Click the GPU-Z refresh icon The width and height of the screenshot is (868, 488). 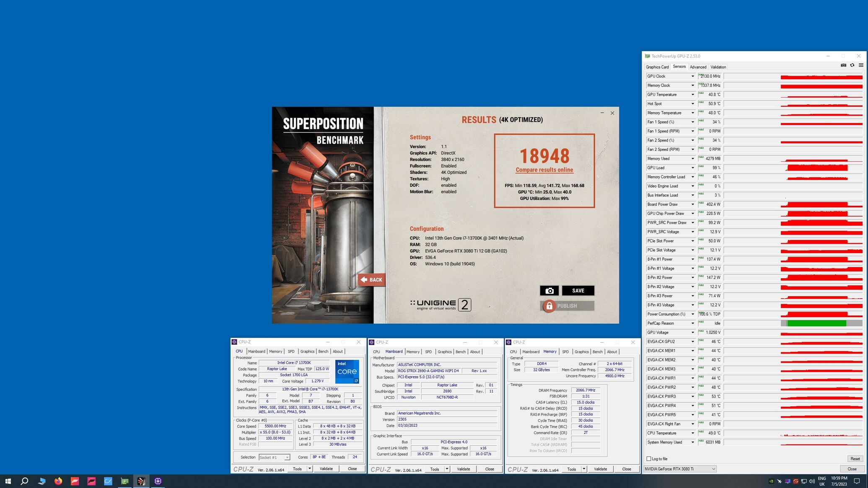click(x=852, y=65)
